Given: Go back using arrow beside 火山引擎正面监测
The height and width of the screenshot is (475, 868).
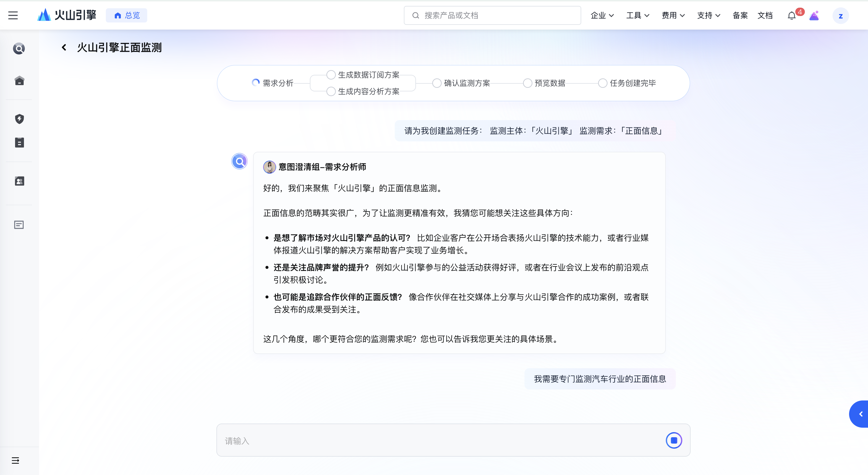Looking at the screenshot, I should coord(64,48).
